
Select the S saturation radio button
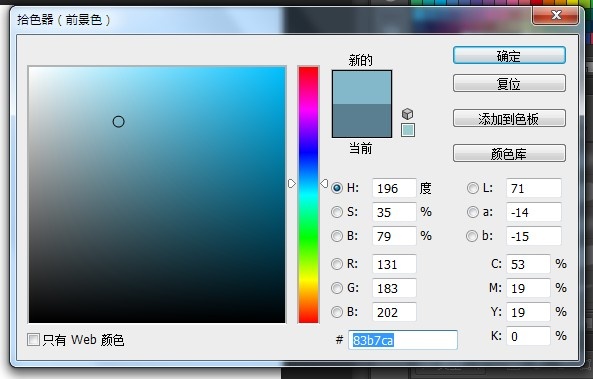coord(337,212)
